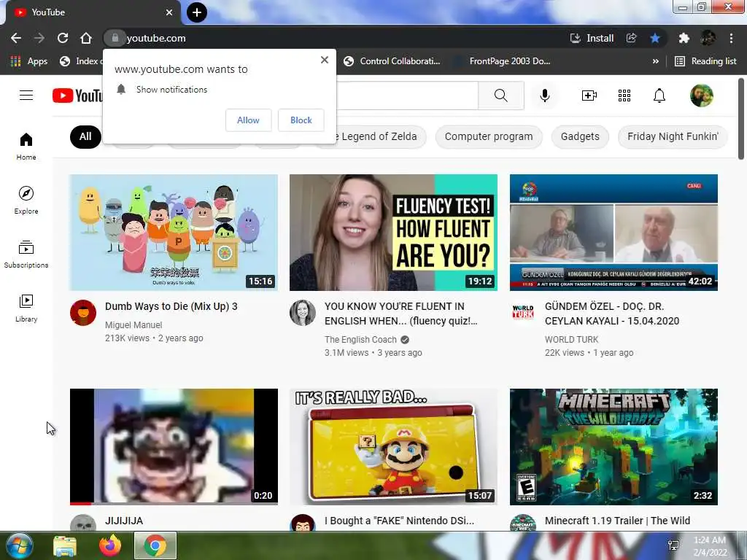Open YouTube account avatar menu

[702, 96]
